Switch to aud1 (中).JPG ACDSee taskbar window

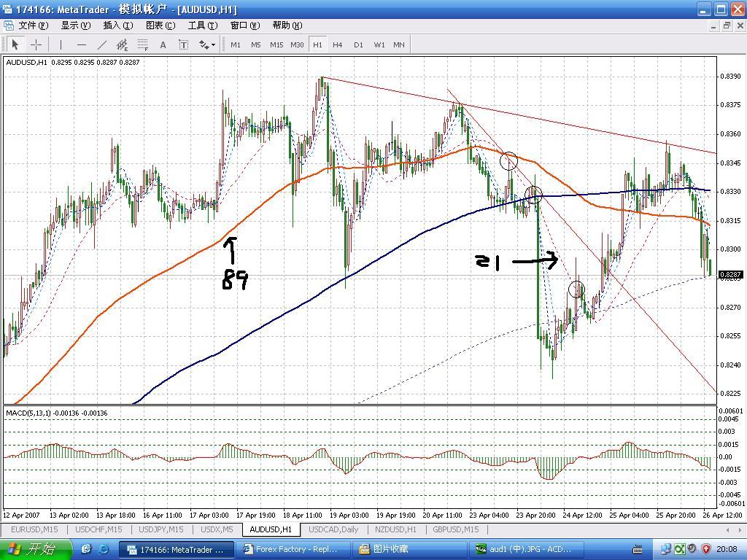pyautogui.click(x=527, y=549)
